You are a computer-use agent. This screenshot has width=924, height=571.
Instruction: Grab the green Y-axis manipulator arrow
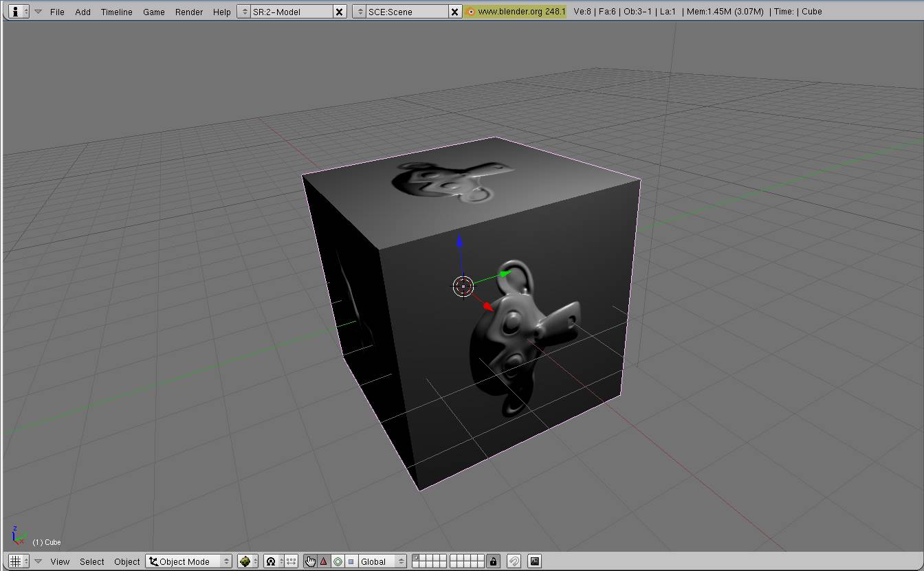coord(506,273)
